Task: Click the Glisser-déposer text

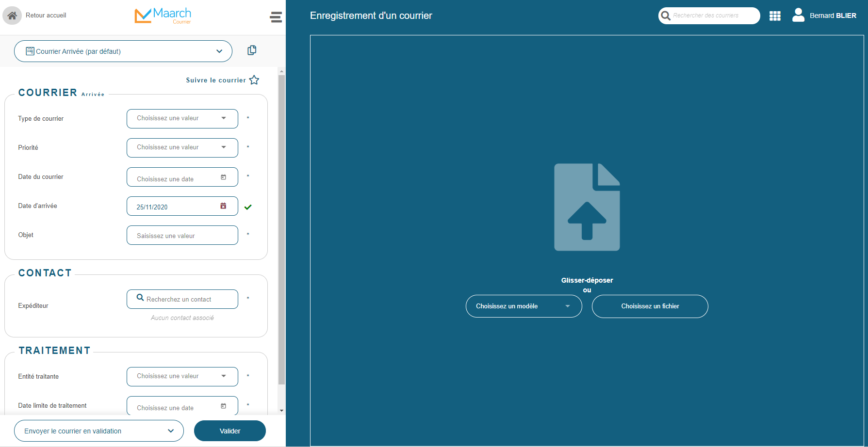Action: click(587, 280)
